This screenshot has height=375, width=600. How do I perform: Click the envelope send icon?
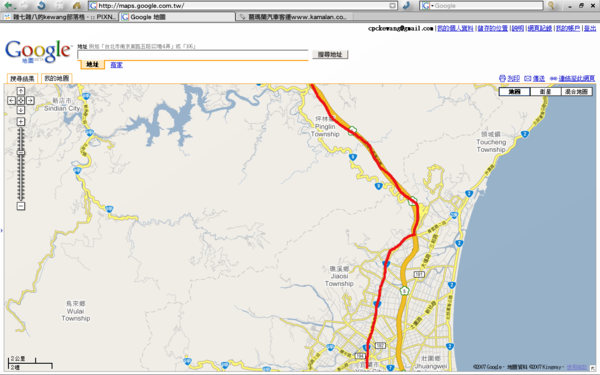click(x=528, y=78)
